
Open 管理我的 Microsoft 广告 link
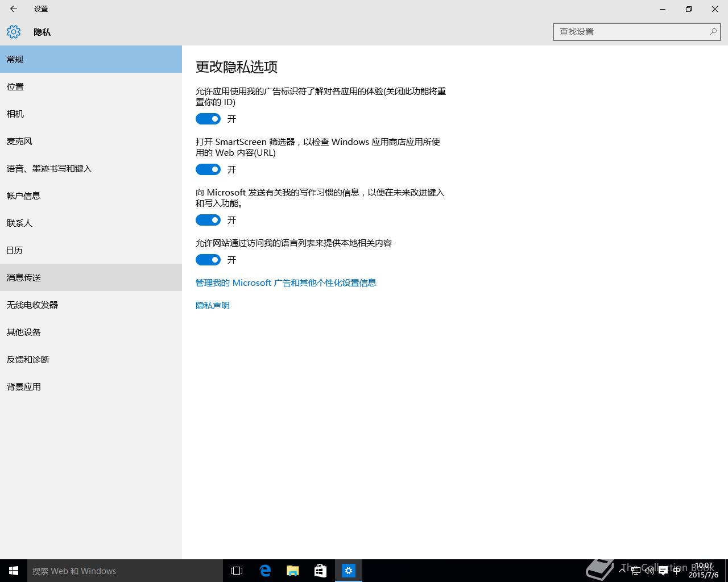(286, 282)
